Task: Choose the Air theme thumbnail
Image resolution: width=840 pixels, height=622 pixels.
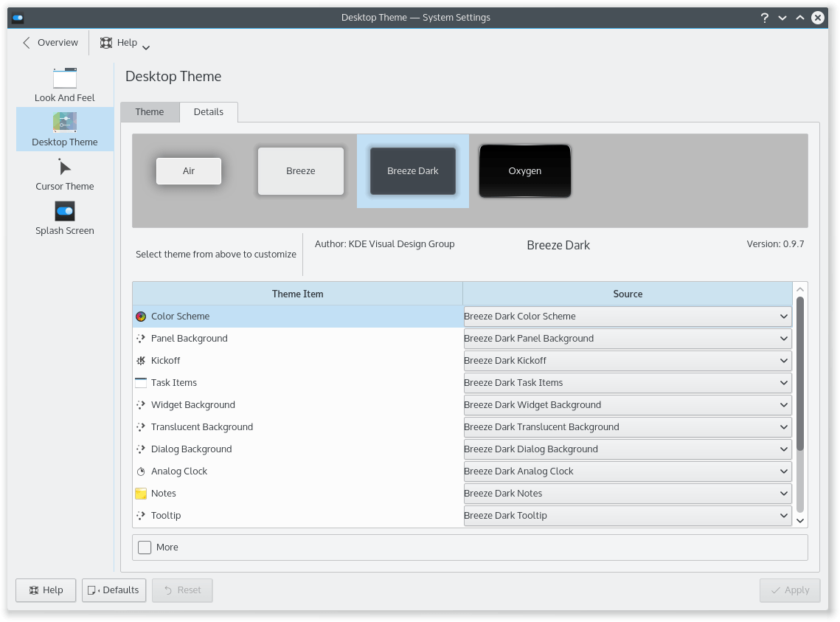Action: [x=189, y=171]
